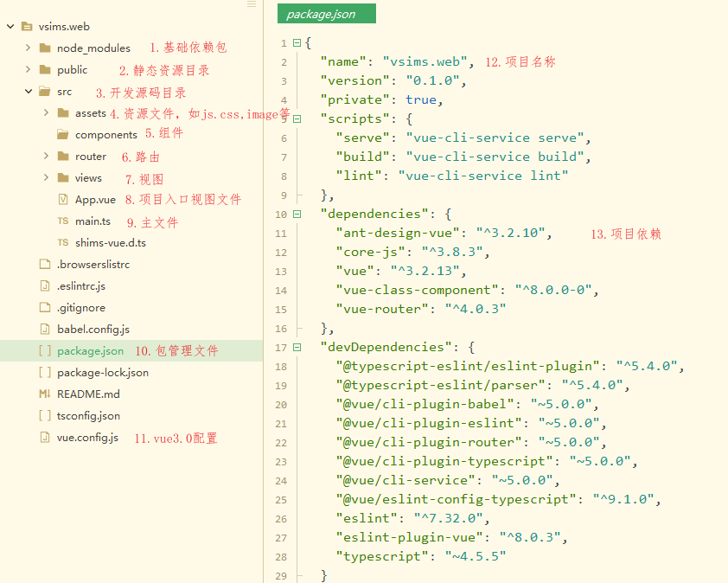Open main.ts in the file tree
The width and height of the screenshot is (728, 583).
pyautogui.click(x=93, y=221)
